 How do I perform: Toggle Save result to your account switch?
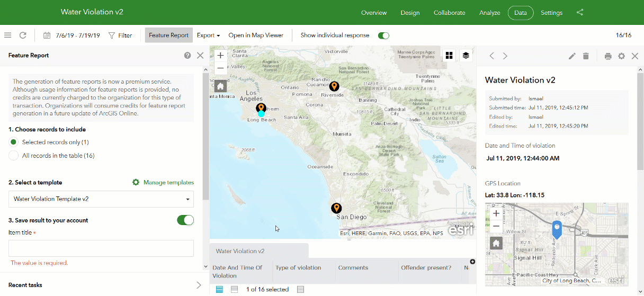pyautogui.click(x=185, y=220)
